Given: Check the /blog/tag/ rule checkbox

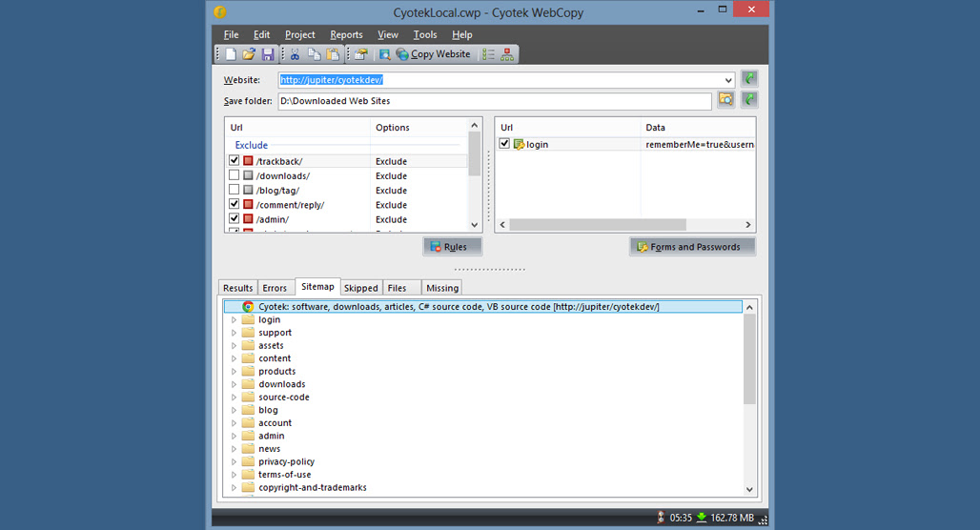Looking at the screenshot, I should pyautogui.click(x=234, y=190).
